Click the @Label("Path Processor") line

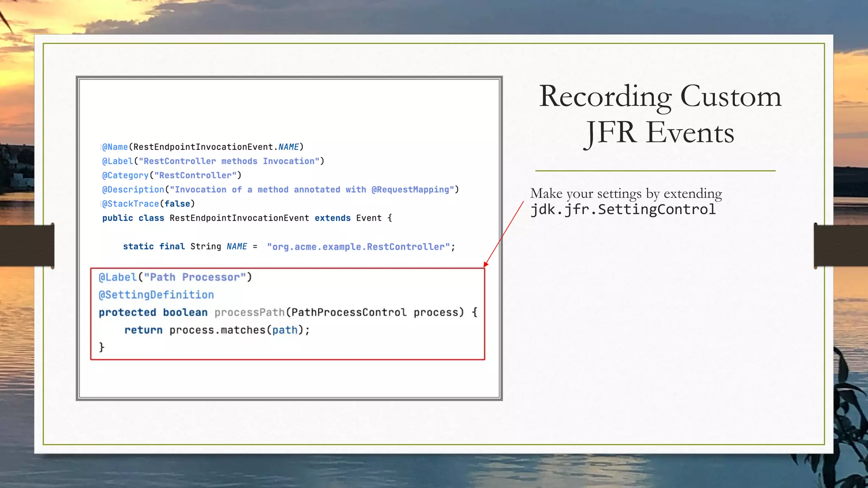click(x=175, y=277)
